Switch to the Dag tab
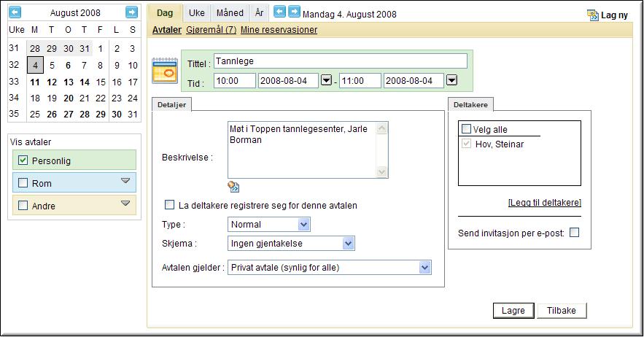Image resolution: width=644 pixels, height=337 pixels. [x=165, y=13]
